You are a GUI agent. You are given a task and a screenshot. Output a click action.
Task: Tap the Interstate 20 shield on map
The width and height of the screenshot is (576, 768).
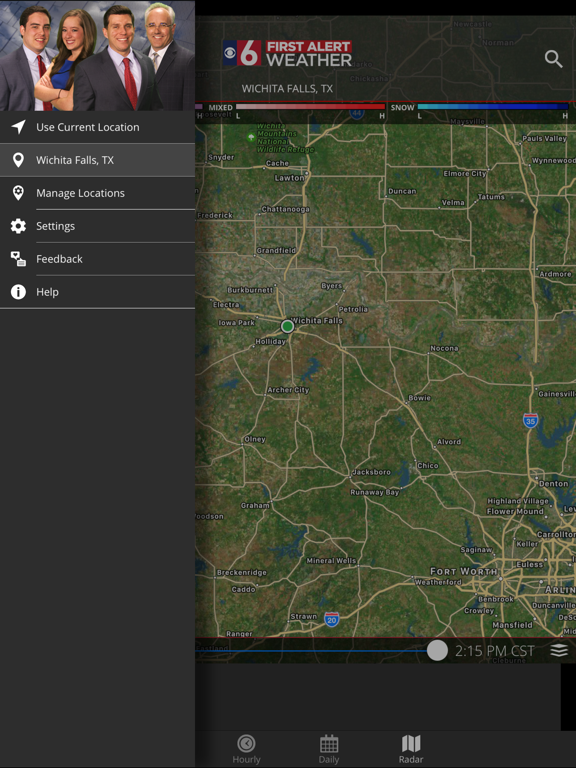click(332, 620)
